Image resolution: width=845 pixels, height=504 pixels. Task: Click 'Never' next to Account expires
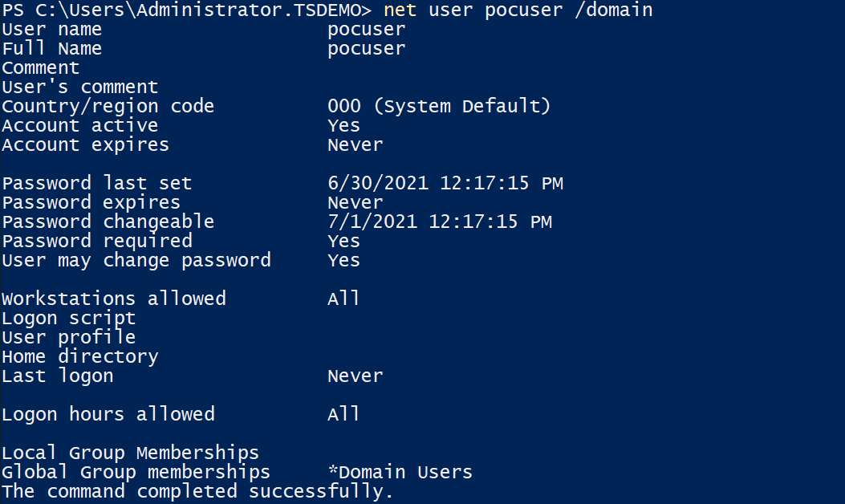(x=355, y=145)
